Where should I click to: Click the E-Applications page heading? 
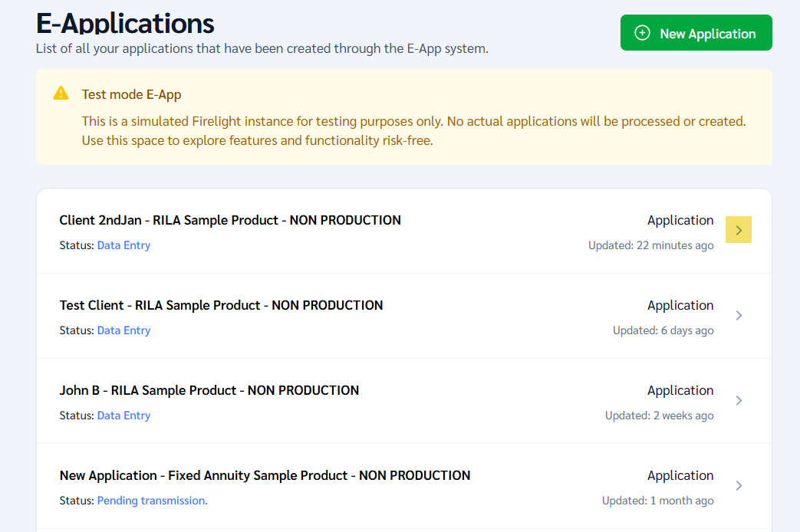(125, 23)
